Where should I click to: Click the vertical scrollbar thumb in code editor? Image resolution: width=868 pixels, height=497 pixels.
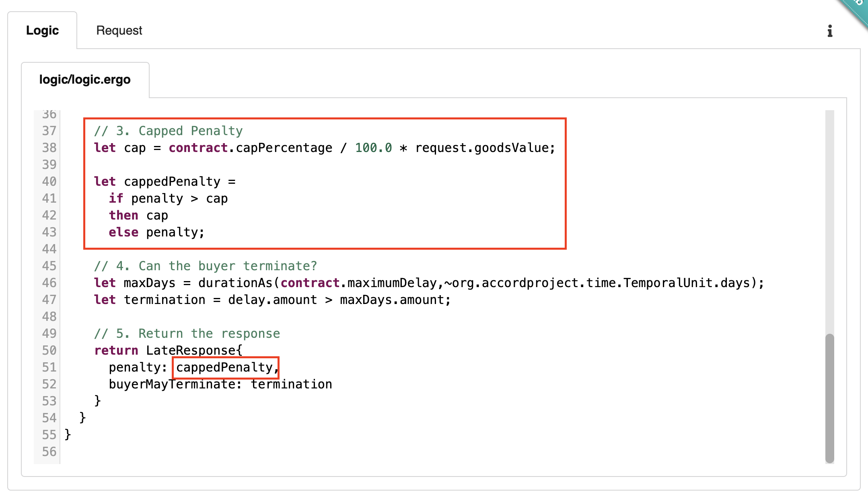coord(829,398)
